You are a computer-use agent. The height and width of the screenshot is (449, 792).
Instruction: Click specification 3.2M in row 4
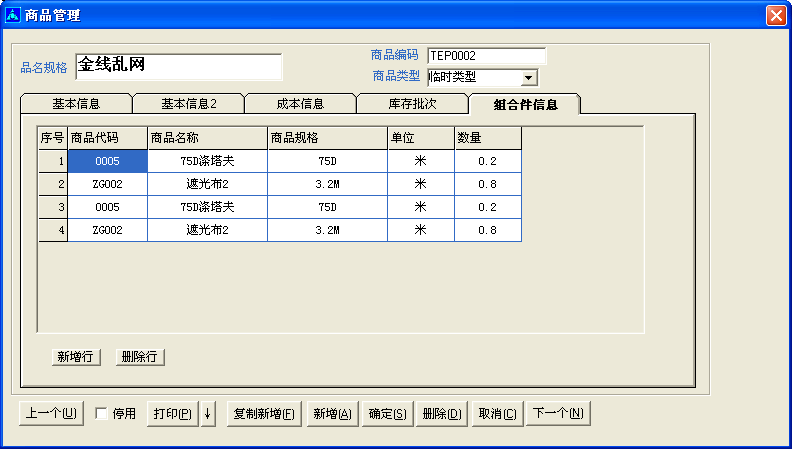tap(328, 230)
